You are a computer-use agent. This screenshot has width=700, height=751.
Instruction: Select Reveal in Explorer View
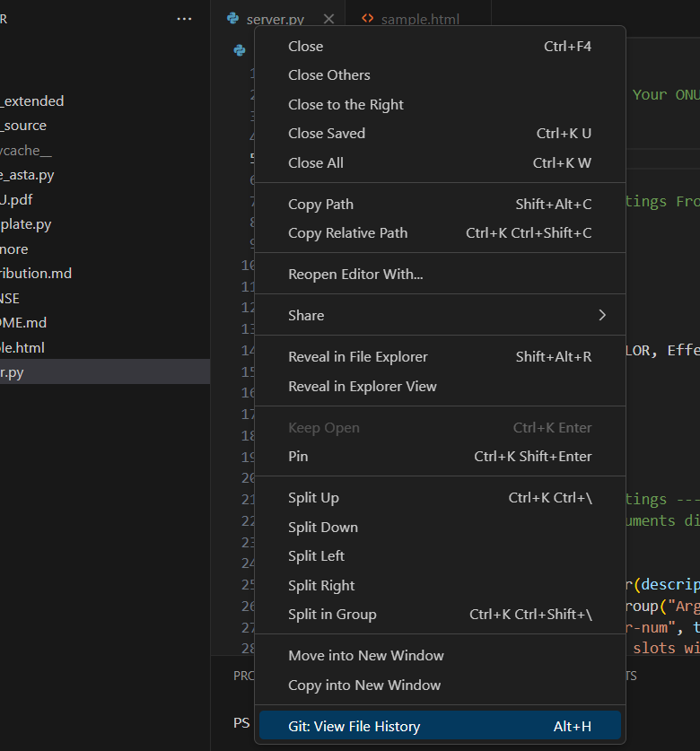pos(440,387)
